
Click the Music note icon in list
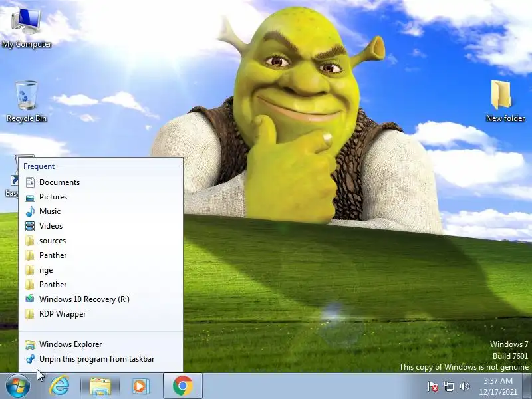(30, 211)
